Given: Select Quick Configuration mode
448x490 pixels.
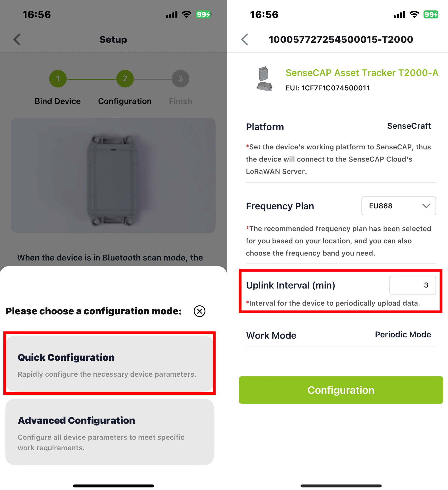Looking at the screenshot, I should coord(109,364).
